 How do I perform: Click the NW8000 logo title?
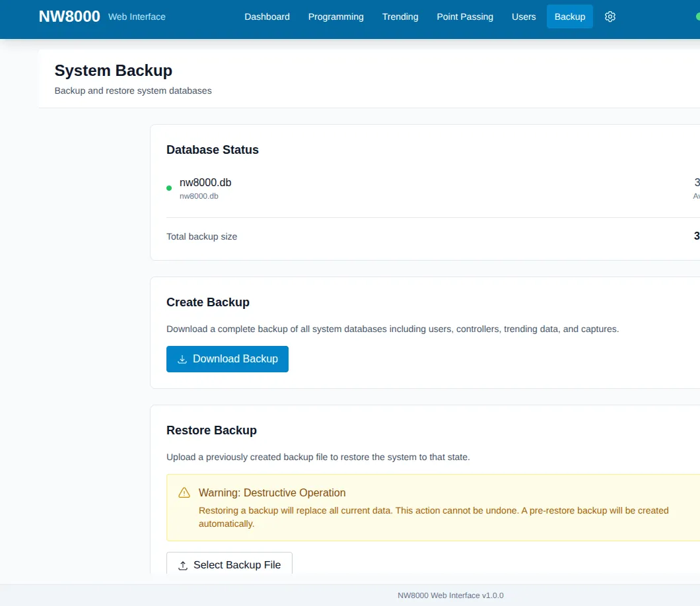click(69, 17)
